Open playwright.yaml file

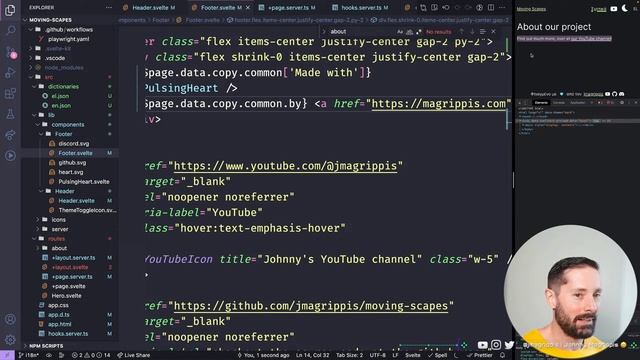[x=68, y=39]
